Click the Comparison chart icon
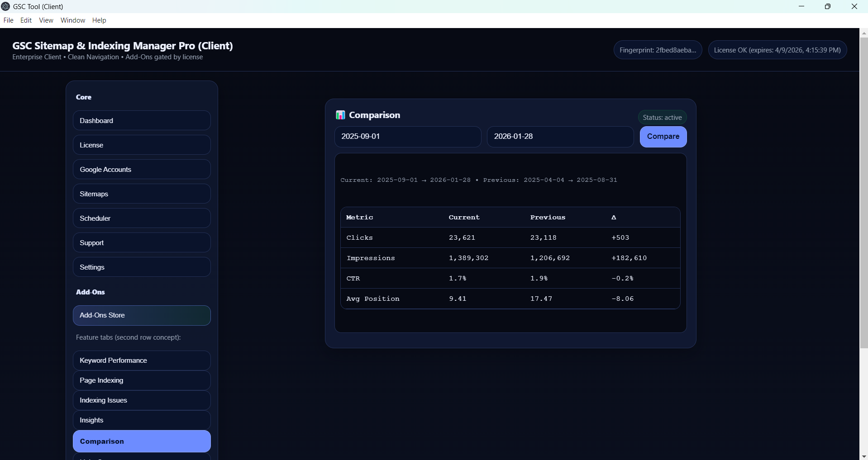This screenshot has width=868, height=460. 340,115
